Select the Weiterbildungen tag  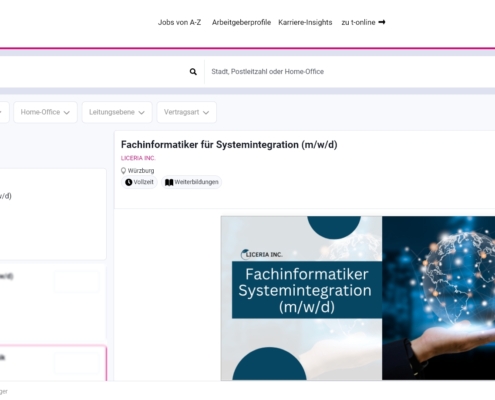pos(191,182)
